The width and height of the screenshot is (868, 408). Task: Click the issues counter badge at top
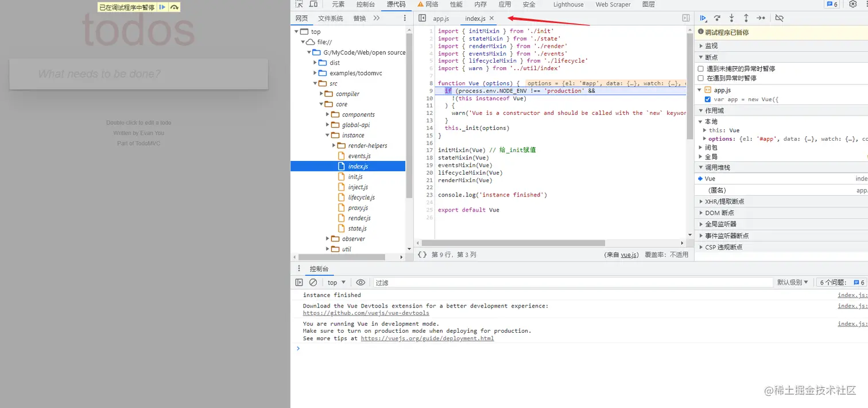click(x=832, y=4)
